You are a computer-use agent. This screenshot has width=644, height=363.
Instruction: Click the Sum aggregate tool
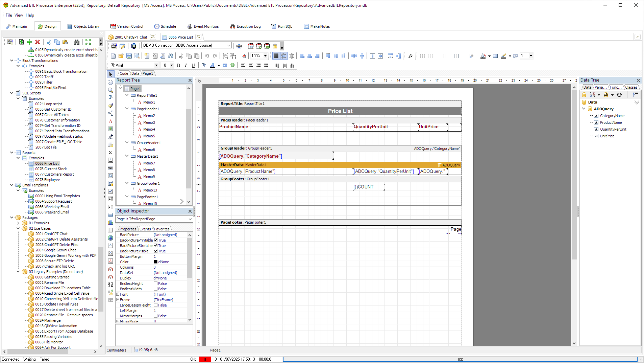[x=110, y=152]
